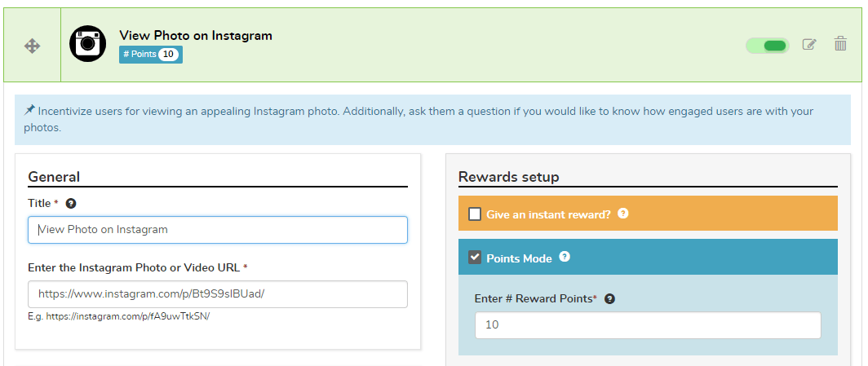This screenshot has width=868, height=366.
Task: Click the drag-handle move icon
Action: coord(33,46)
